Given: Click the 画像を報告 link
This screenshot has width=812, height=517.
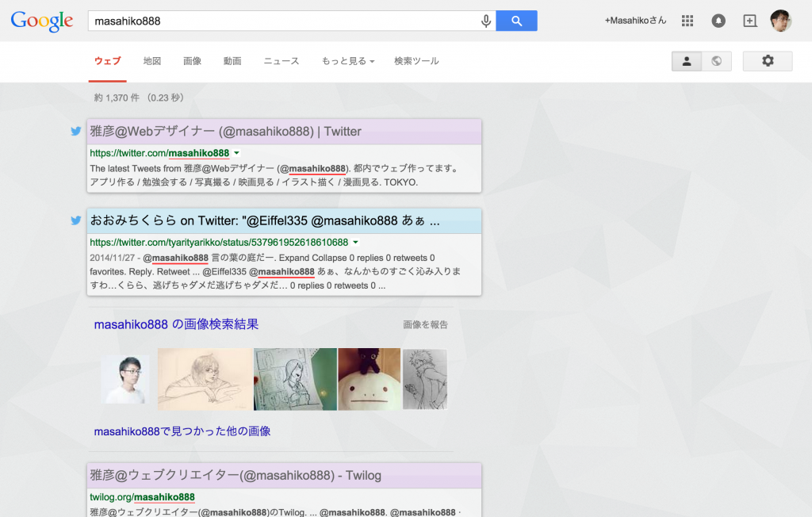Looking at the screenshot, I should pos(425,325).
